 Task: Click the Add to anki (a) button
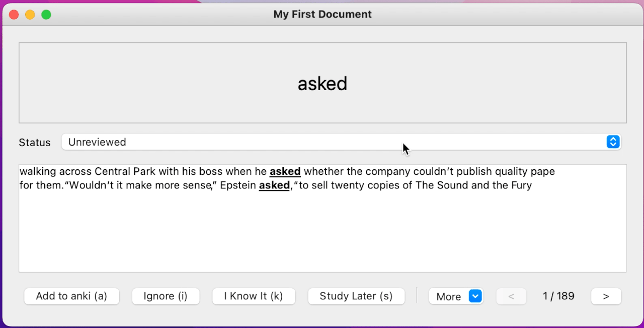tap(71, 296)
